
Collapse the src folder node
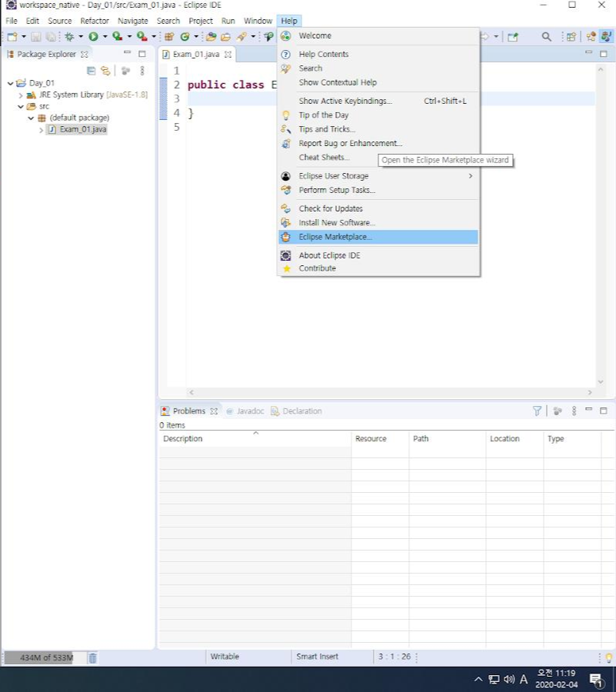[x=20, y=106]
